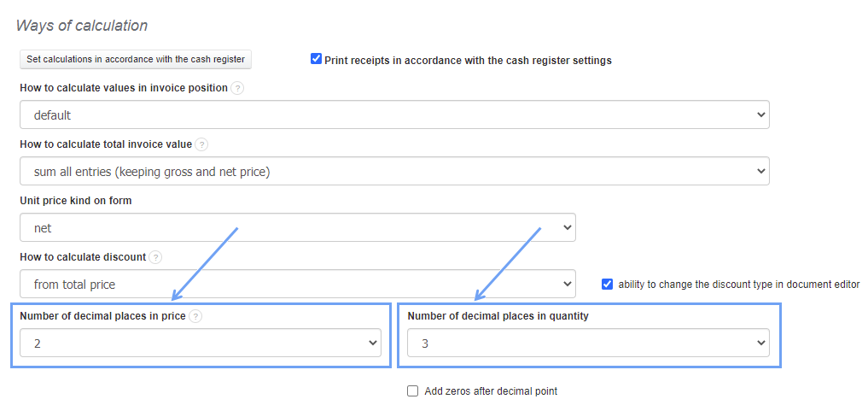Show help tooltip for discount calculation

(155, 257)
